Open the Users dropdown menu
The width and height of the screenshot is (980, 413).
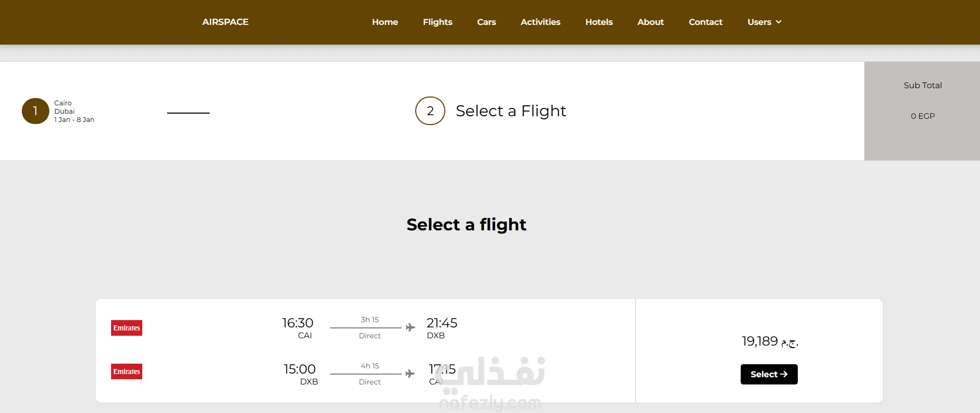click(x=764, y=22)
